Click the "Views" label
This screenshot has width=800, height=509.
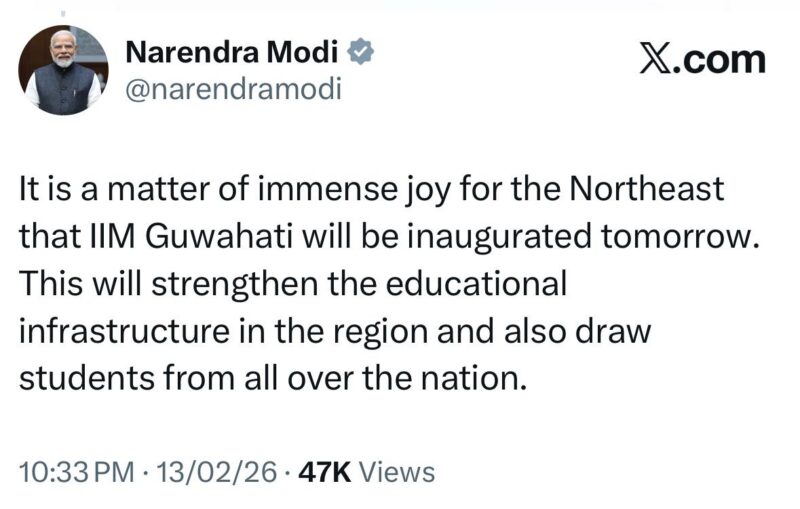coord(396,470)
